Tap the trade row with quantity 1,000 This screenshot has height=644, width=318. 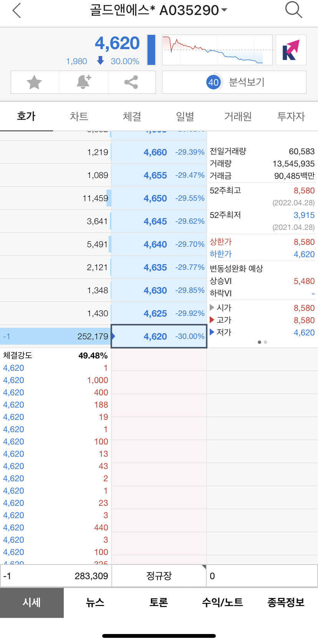tap(55, 380)
